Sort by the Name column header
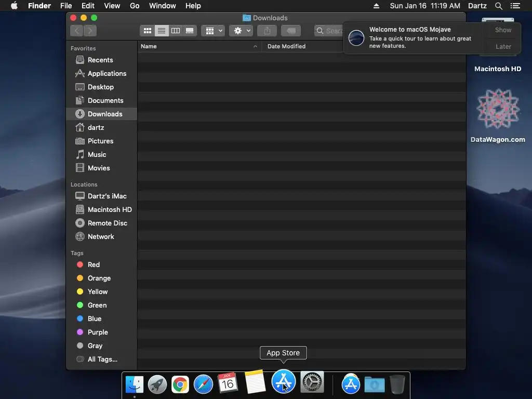Image resolution: width=532 pixels, height=399 pixels. click(199, 46)
